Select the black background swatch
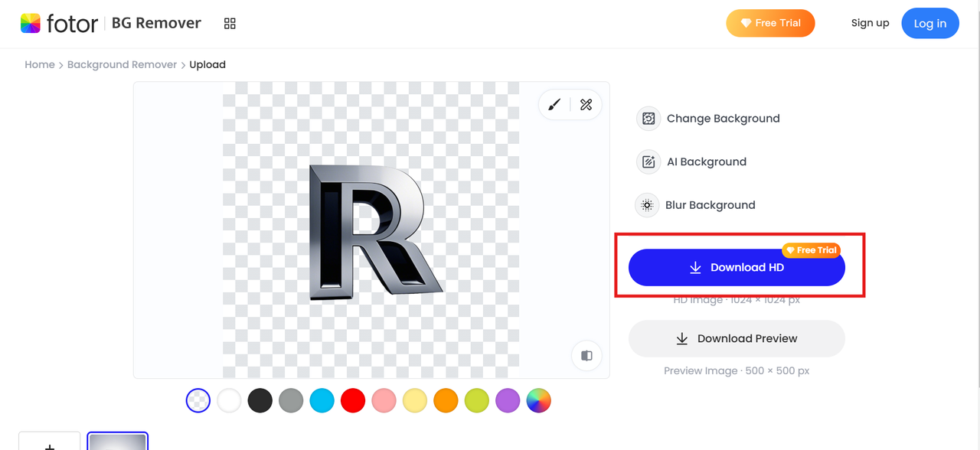Screen dimensions: 980x450 click(x=260, y=400)
